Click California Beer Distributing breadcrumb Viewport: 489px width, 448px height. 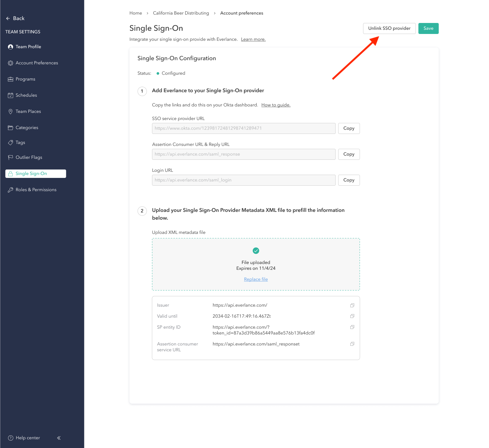tap(181, 13)
